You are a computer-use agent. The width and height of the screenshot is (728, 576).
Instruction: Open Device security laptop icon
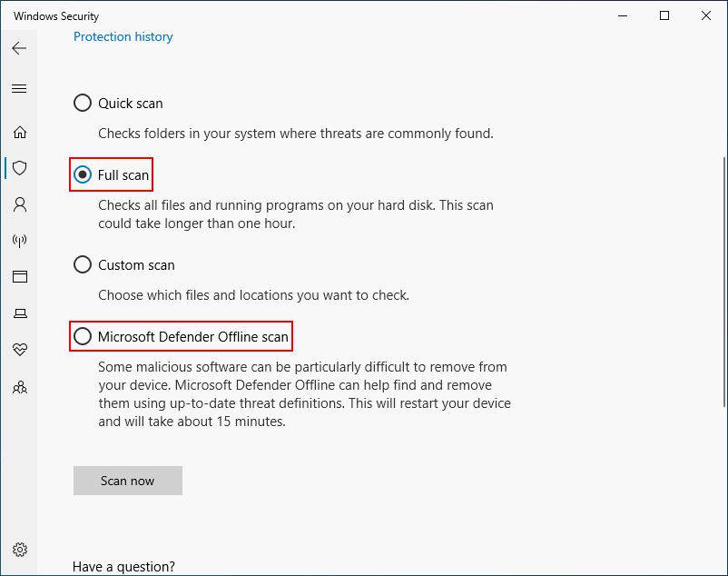[x=19, y=313]
